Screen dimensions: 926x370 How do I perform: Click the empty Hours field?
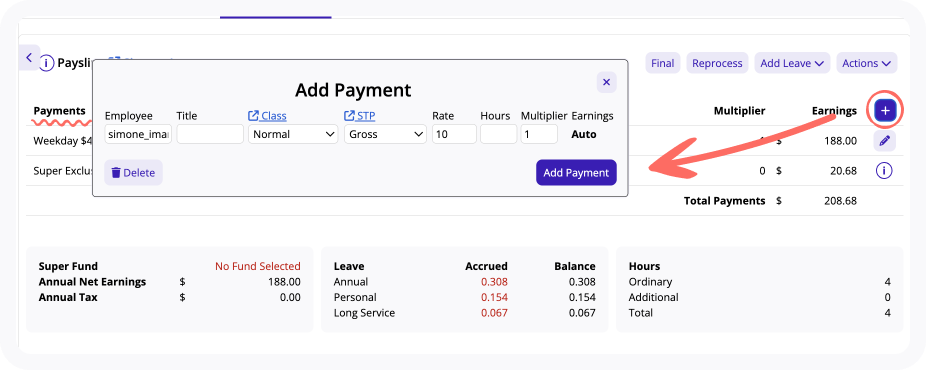coord(498,134)
